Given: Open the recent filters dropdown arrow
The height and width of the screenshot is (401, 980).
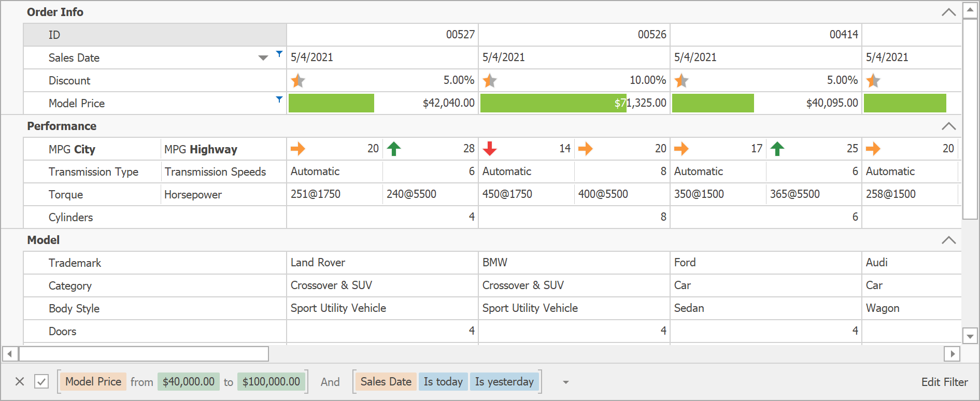Looking at the screenshot, I should click(x=566, y=382).
